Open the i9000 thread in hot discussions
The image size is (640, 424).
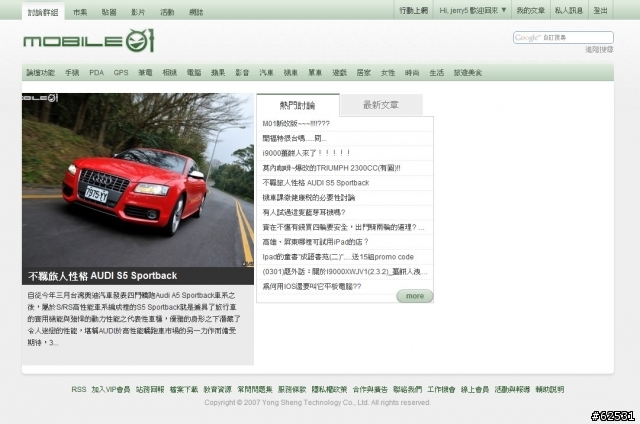coord(306,153)
